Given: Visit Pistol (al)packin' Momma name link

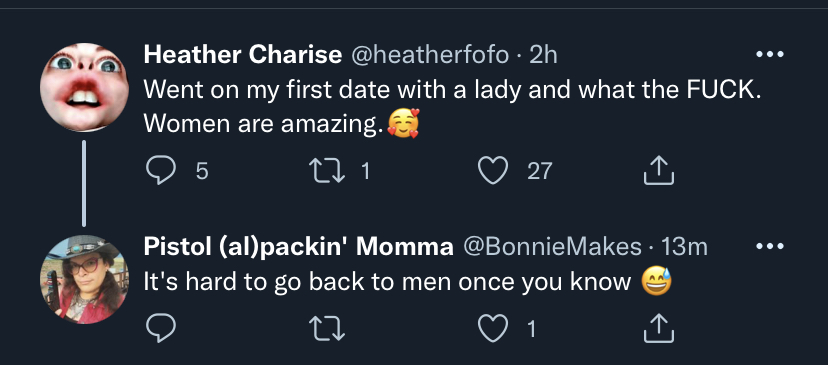Looking at the screenshot, I should pos(298,247).
